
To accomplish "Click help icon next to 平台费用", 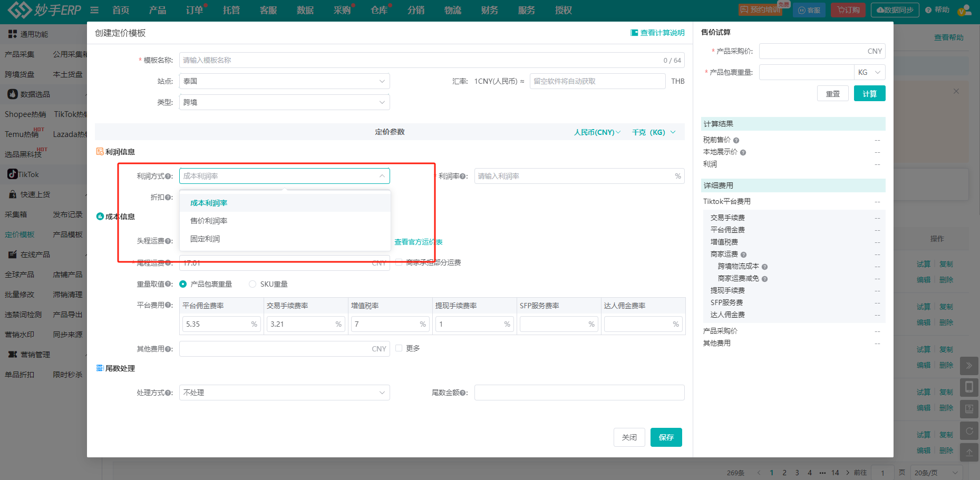I will click(168, 305).
